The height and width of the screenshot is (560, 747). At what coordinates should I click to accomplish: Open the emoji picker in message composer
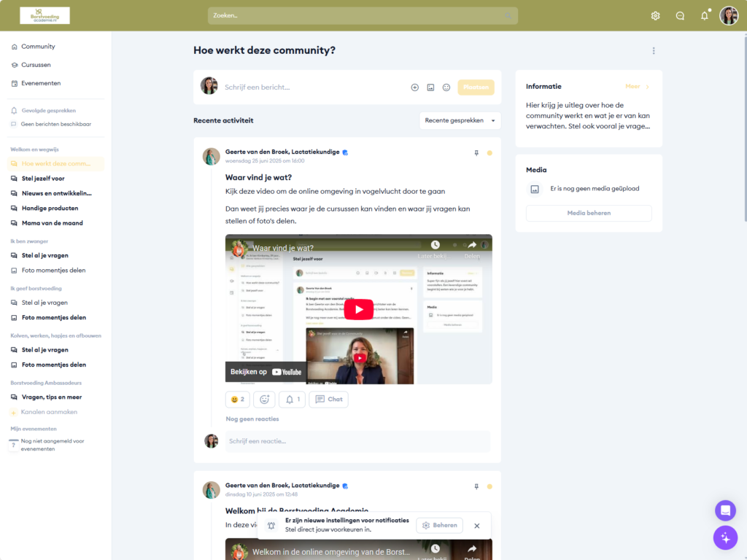[446, 87]
